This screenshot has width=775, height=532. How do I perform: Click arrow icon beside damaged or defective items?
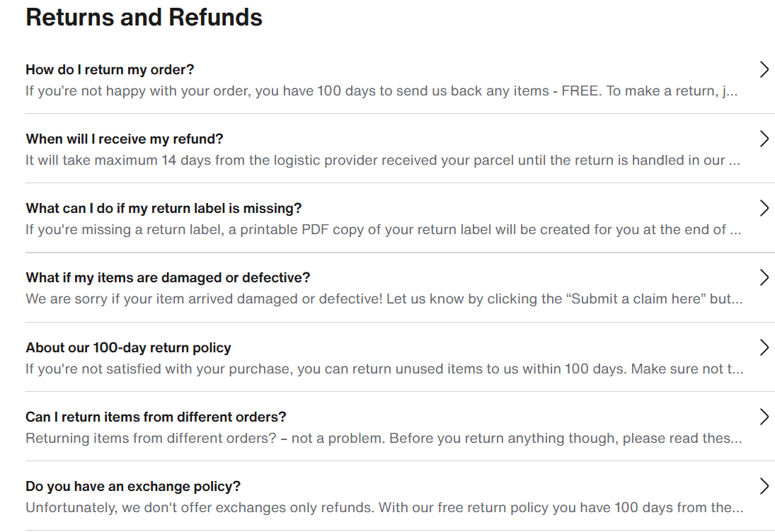pyautogui.click(x=764, y=277)
